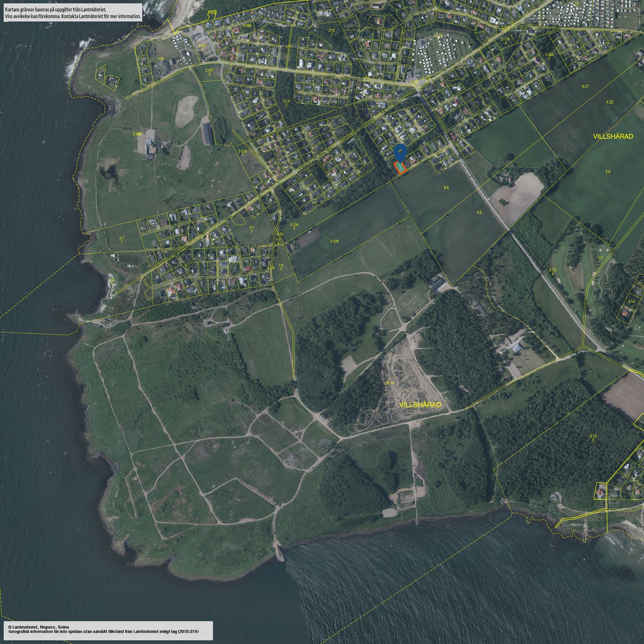This screenshot has height=644, width=644.
Task: Click the 2:14 parcel label in woodland
Action: (x=286, y=101)
